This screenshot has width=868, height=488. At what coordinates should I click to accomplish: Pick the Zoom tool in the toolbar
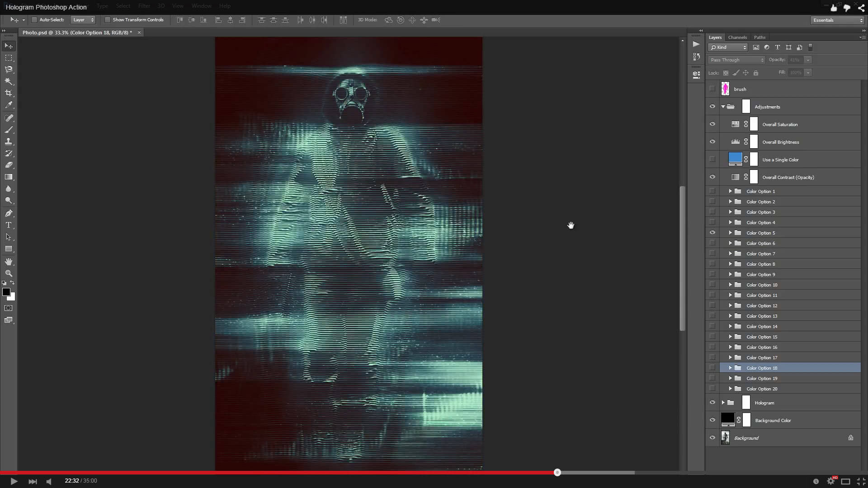pyautogui.click(x=9, y=273)
